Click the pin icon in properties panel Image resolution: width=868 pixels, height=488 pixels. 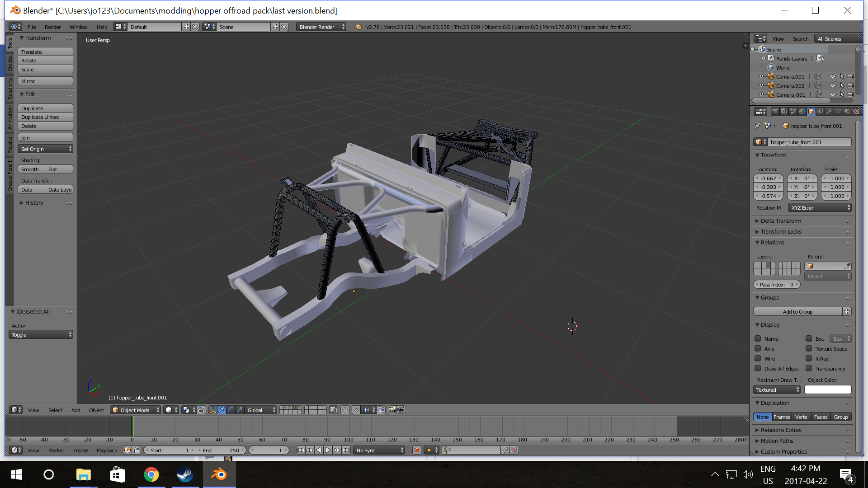pos(758,126)
